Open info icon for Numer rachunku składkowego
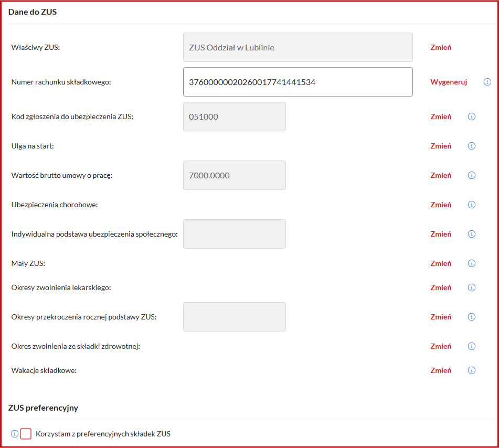The height and width of the screenshot is (448, 499). point(487,82)
